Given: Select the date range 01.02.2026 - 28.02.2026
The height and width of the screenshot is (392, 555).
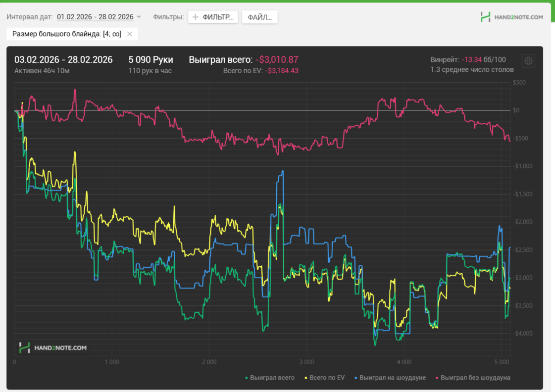Looking at the screenshot, I should [95, 17].
